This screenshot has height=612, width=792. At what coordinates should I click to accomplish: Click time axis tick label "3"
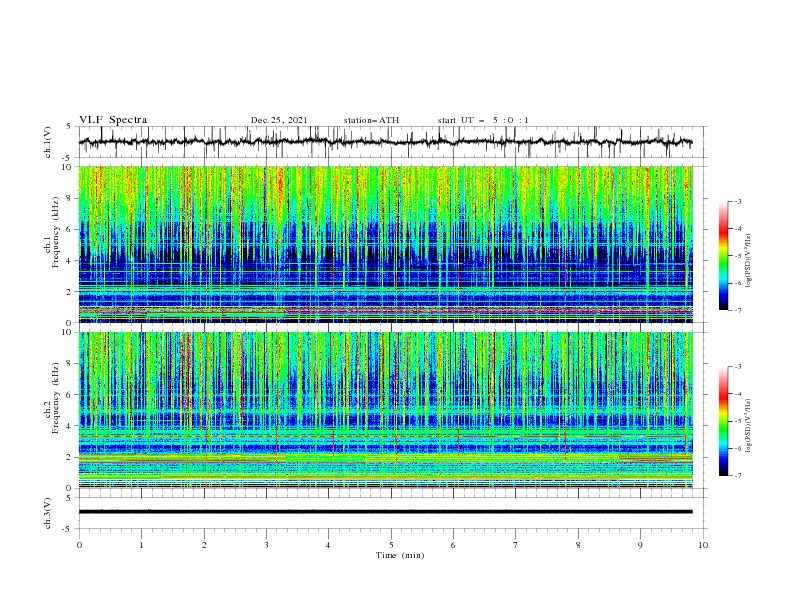coord(266,545)
